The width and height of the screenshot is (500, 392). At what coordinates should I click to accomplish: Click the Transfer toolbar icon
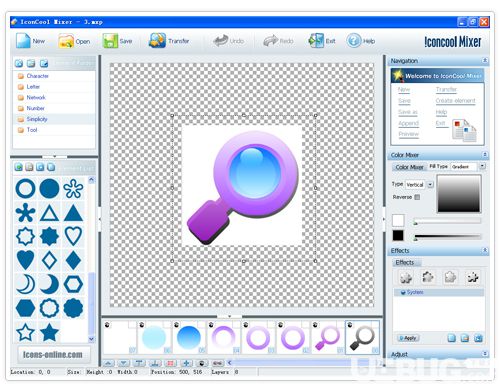coord(157,41)
